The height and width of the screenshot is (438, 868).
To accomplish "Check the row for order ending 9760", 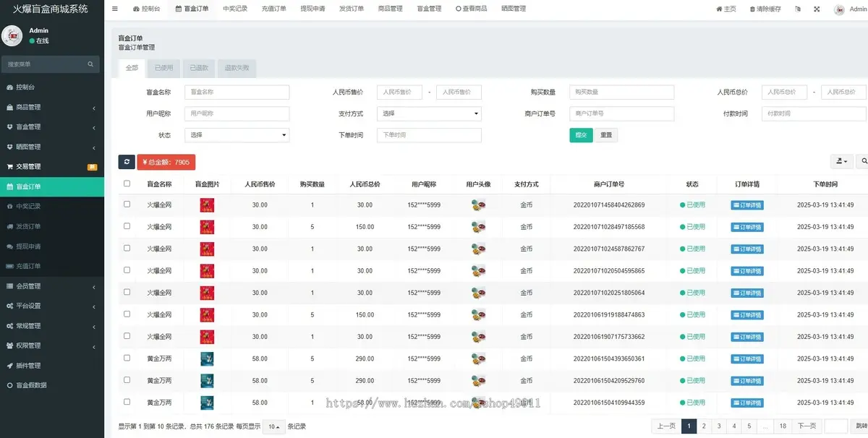I will (x=127, y=379).
